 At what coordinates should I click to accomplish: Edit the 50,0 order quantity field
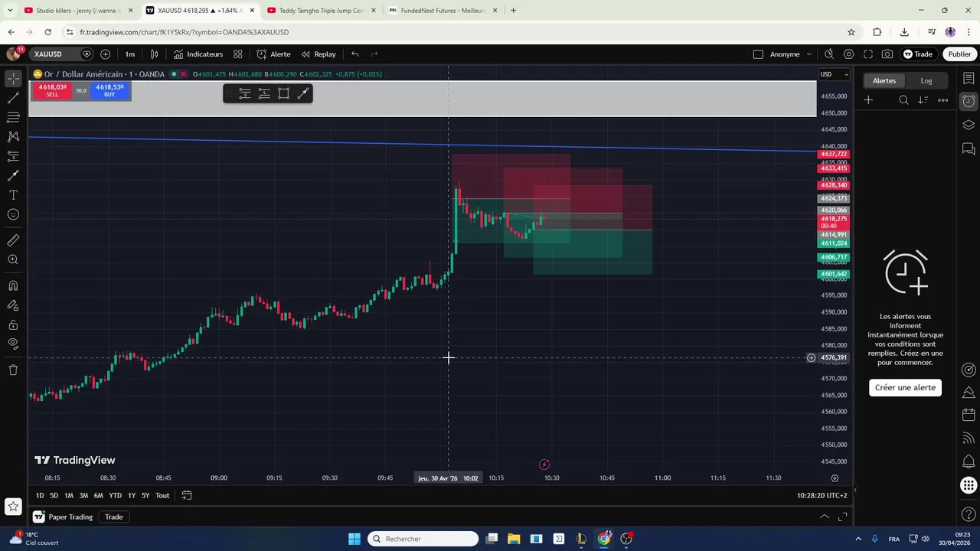coord(81,90)
